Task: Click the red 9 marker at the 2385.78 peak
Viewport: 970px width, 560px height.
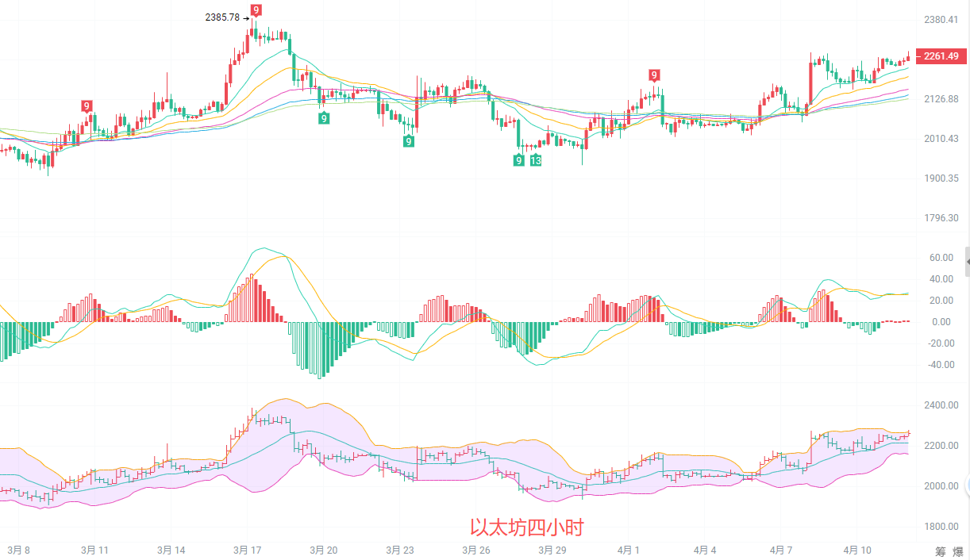Action: click(x=256, y=10)
